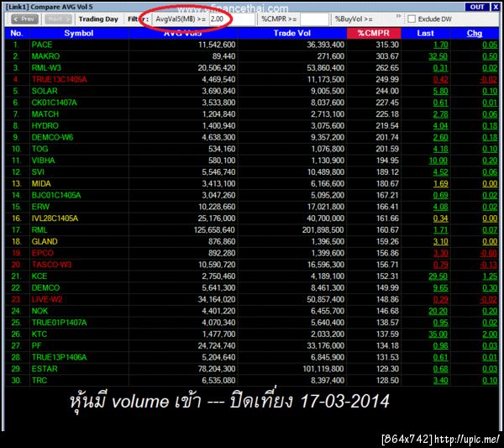The height and width of the screenshot is (448, 504).
Task: Sort by the No. column header
Action: (x=17, y=33)
